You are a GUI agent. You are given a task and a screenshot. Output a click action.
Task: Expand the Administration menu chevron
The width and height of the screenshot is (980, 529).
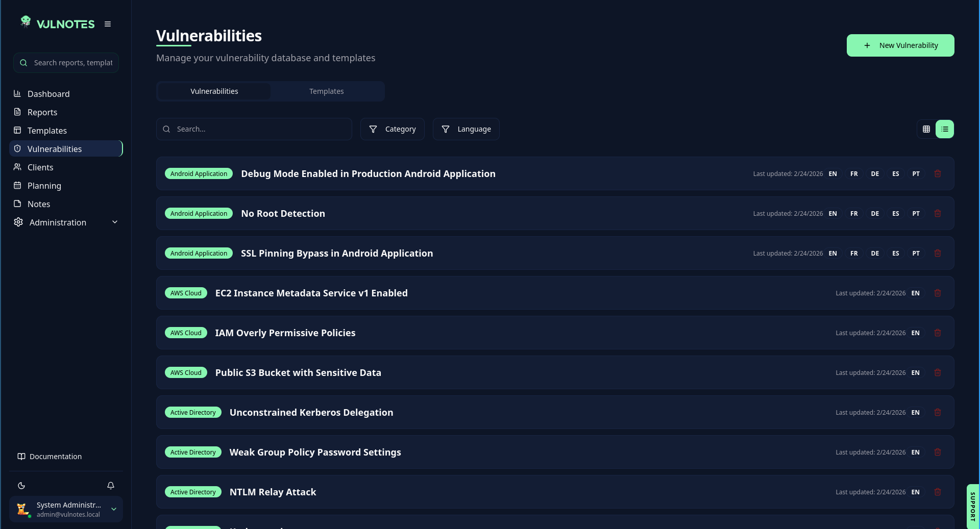115,222
